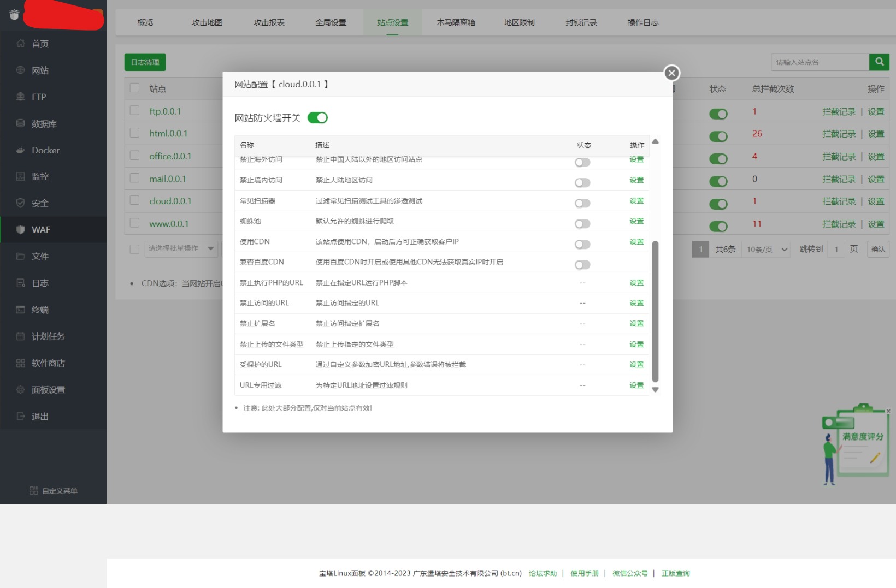Click the 日志 log icon
This screenshot has height=588, width=896.
[21, 283]
